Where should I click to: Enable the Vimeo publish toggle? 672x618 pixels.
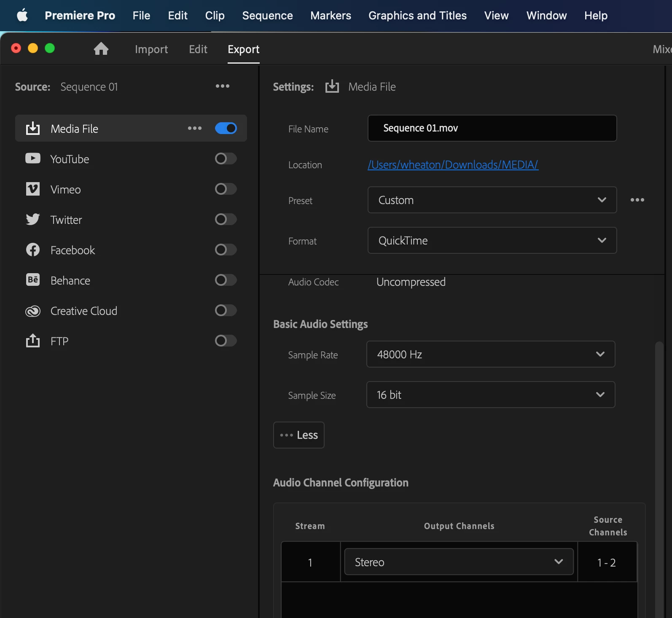click(226, 189)
